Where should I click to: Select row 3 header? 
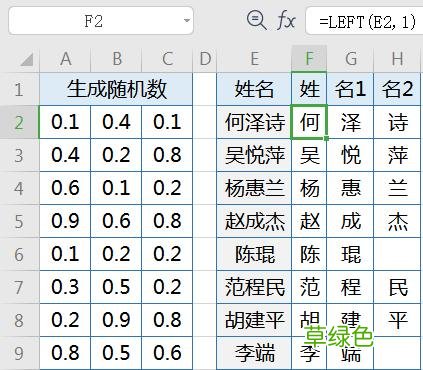[x=19, y=155]
